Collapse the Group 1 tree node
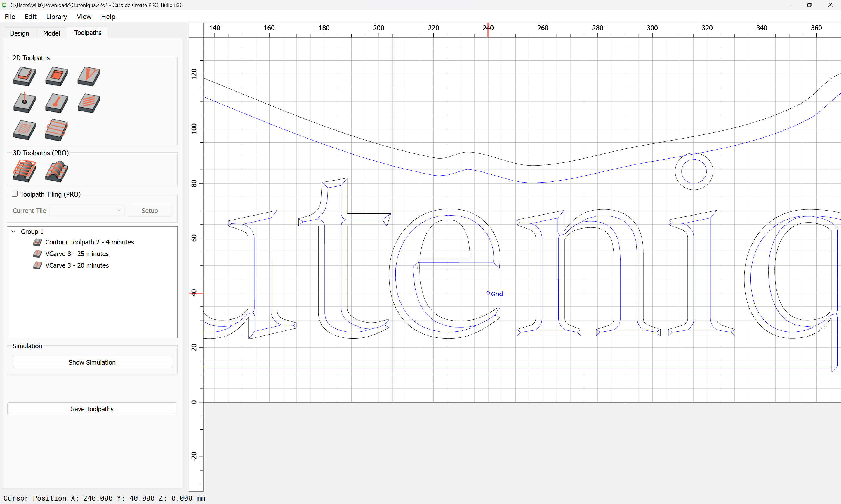 13,231
